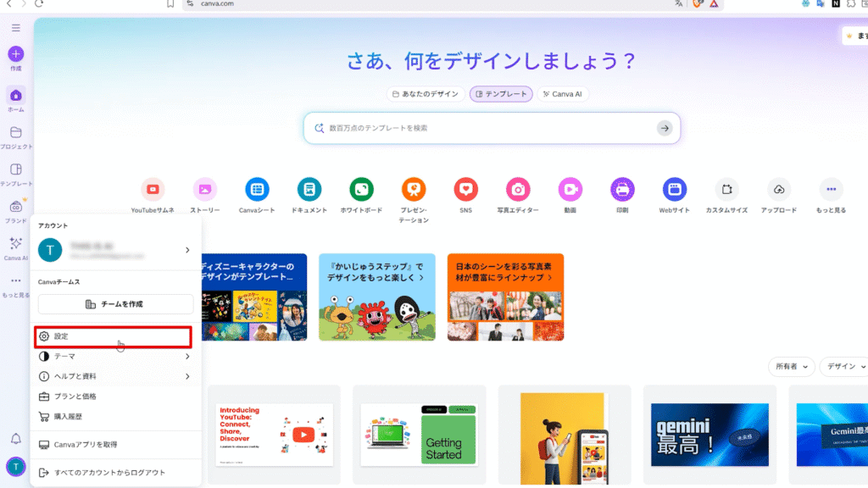
Task: Choose the Webサイト icon
Action: tap(675, 189)
